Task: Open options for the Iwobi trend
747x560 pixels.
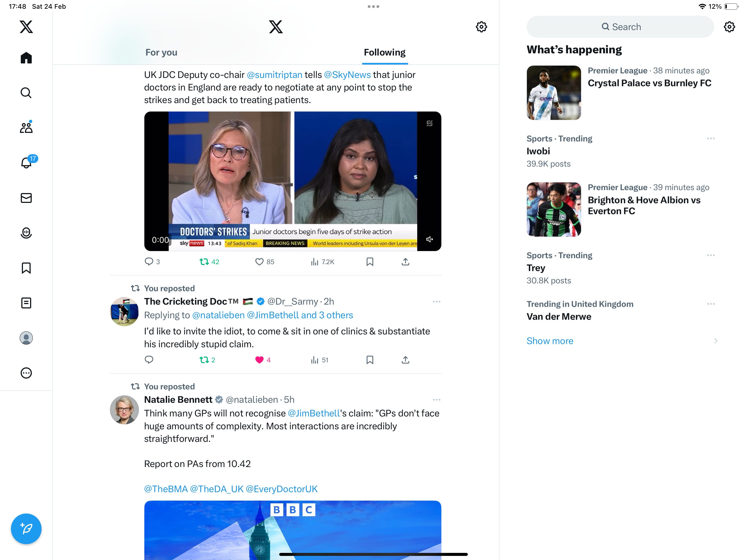Action: (711, 138)
